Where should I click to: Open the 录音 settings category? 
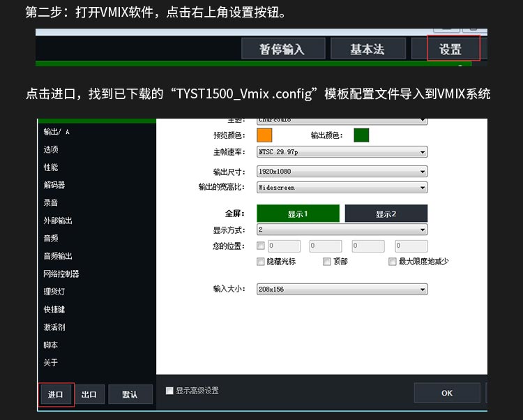(51, 202)
